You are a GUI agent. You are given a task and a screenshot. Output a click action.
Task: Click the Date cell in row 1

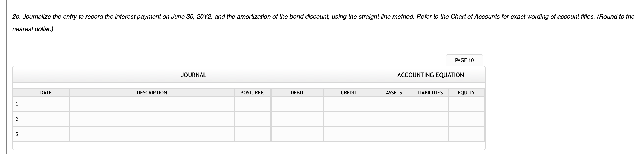point(45,104)
